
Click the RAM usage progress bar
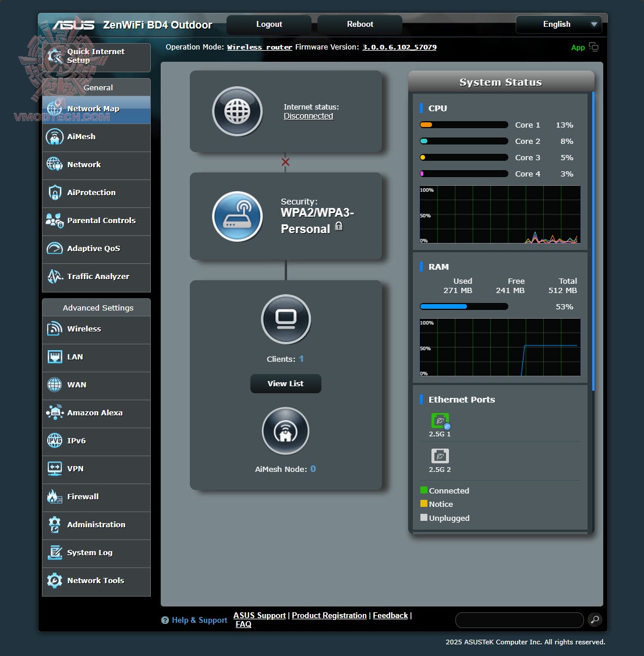coord(463,306)
